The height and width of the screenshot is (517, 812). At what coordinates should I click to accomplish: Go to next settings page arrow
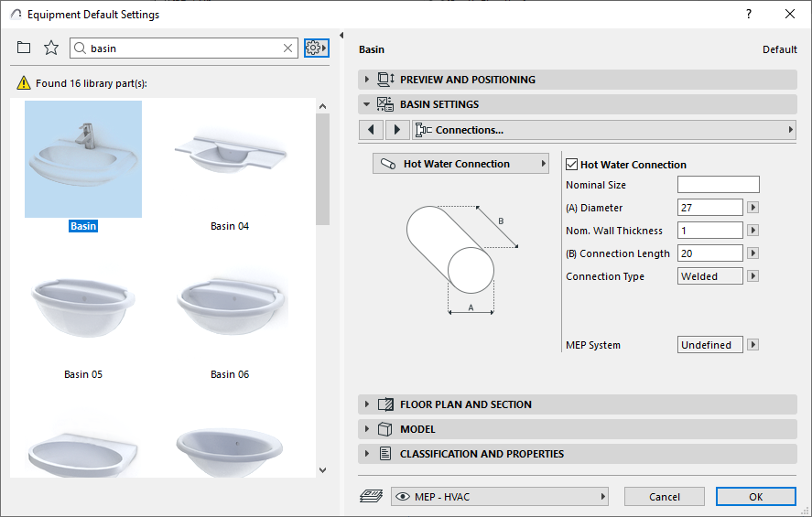point(396,130)
